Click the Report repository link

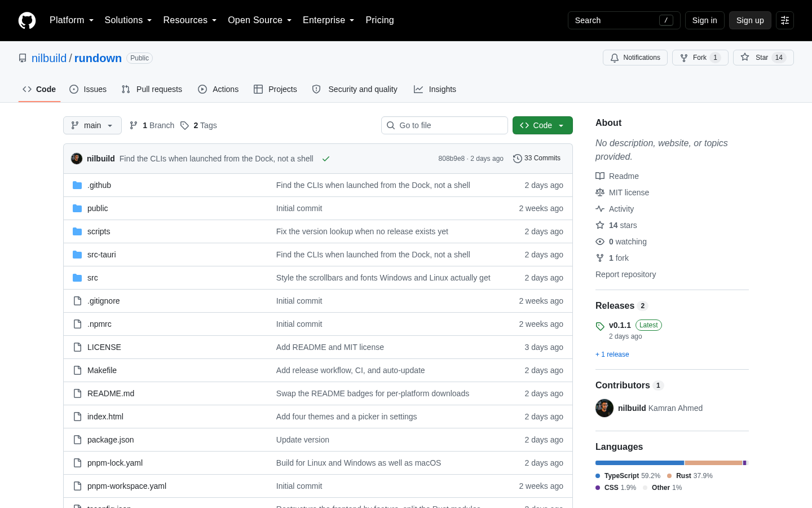click(x=626, y=274)
